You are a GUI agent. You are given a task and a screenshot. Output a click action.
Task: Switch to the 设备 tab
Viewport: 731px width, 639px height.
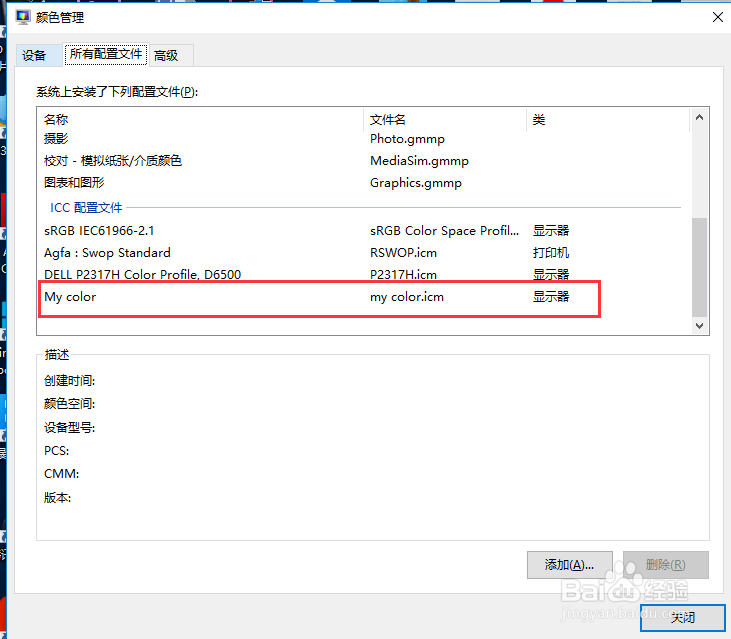[x=38, y=55]
